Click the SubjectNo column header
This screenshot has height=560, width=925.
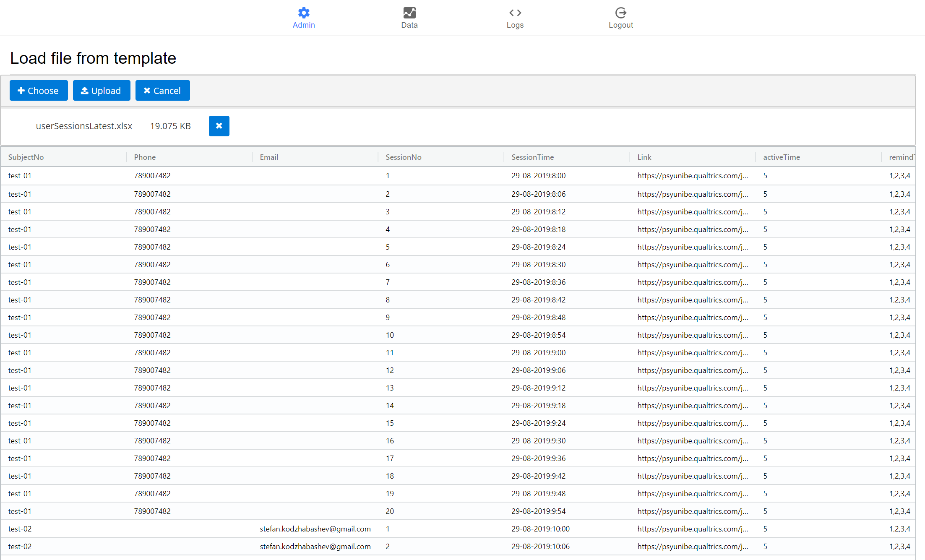(x=26, y=157)
